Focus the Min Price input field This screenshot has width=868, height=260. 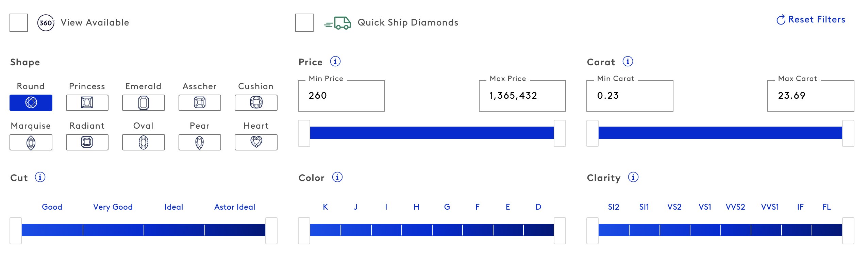(341, 96)
